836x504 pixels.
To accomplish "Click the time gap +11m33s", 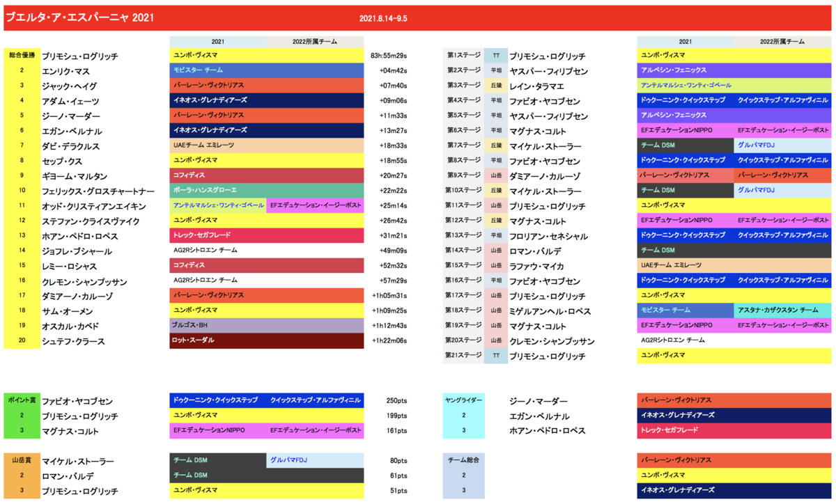I will click(393, 116).
